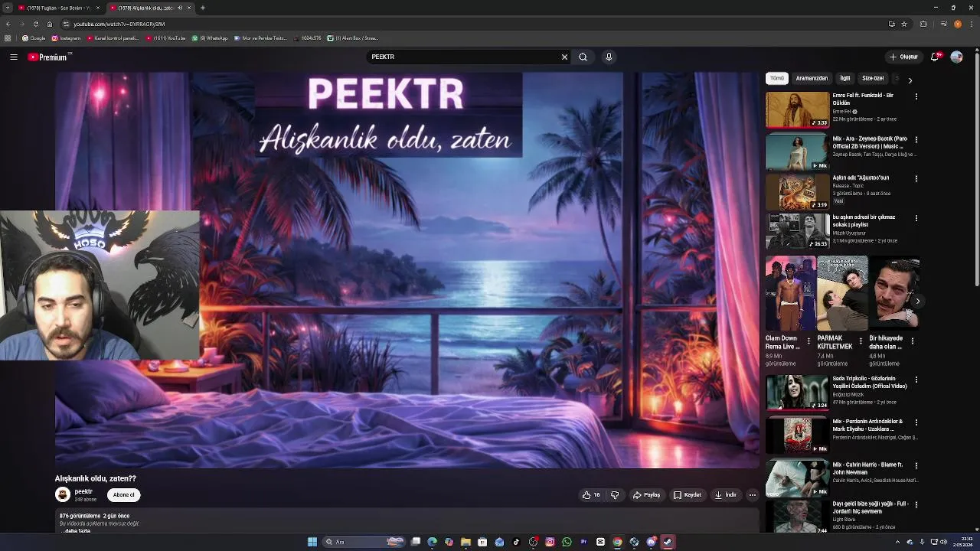Screen dimensions: 980x551
Task: Next shorts using the shelf arrow
Action: (917, 301)
